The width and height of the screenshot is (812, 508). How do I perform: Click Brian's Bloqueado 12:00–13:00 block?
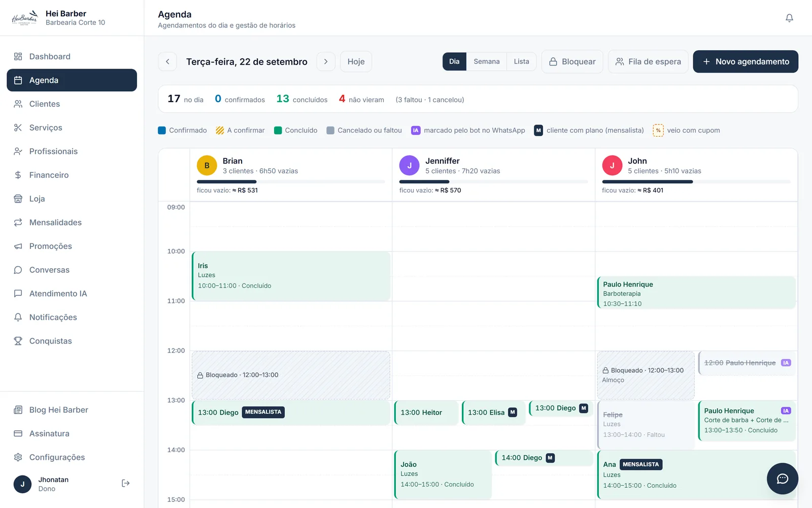pyautogui.click(x=291, y=375)
